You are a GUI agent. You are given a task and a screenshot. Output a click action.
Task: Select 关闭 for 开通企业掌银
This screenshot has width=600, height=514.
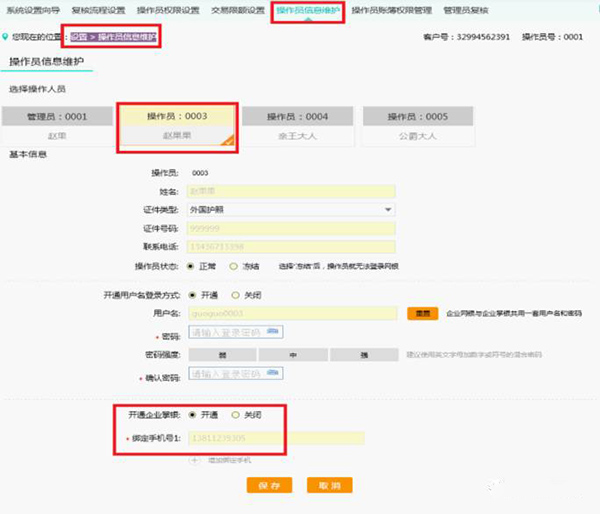point(236,414)
